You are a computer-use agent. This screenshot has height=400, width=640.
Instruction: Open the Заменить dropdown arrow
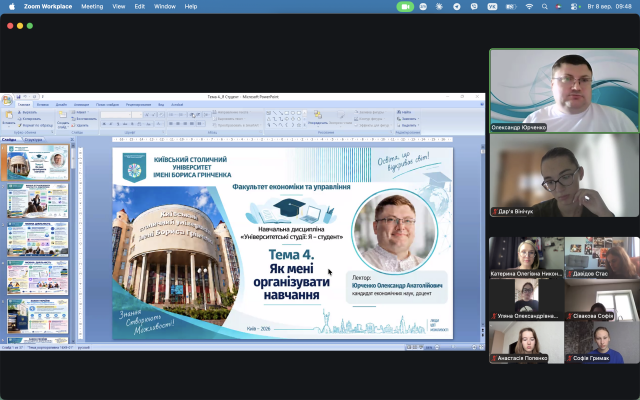point(418,119)
